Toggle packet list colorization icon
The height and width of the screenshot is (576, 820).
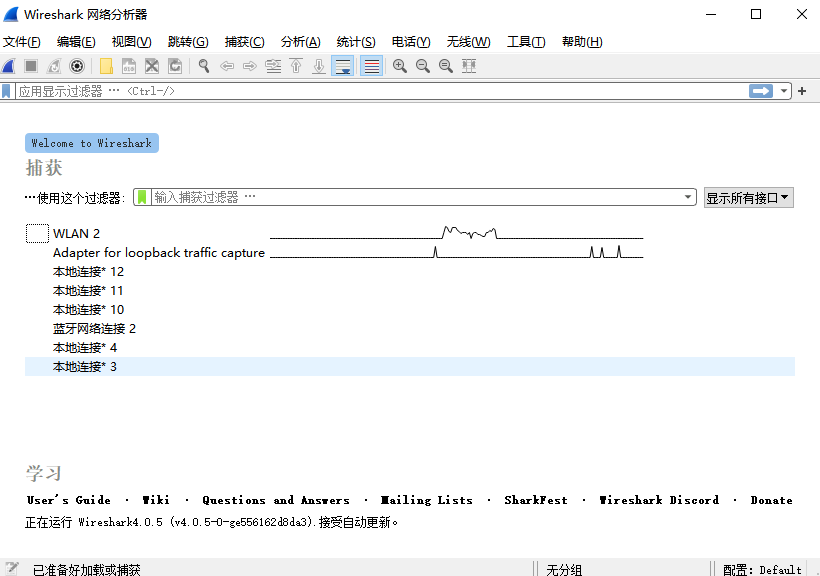pyautogui.click(x=371, y=66)
